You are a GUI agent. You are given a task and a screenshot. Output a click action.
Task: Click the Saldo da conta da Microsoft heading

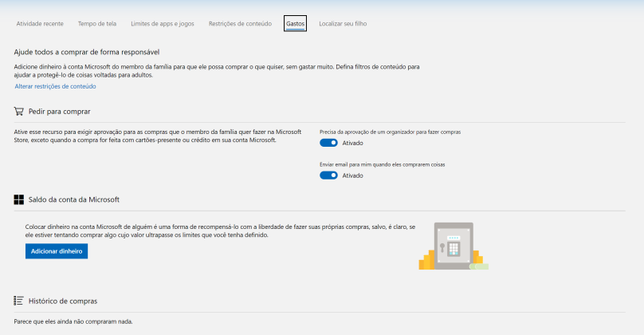coord(74,199)
